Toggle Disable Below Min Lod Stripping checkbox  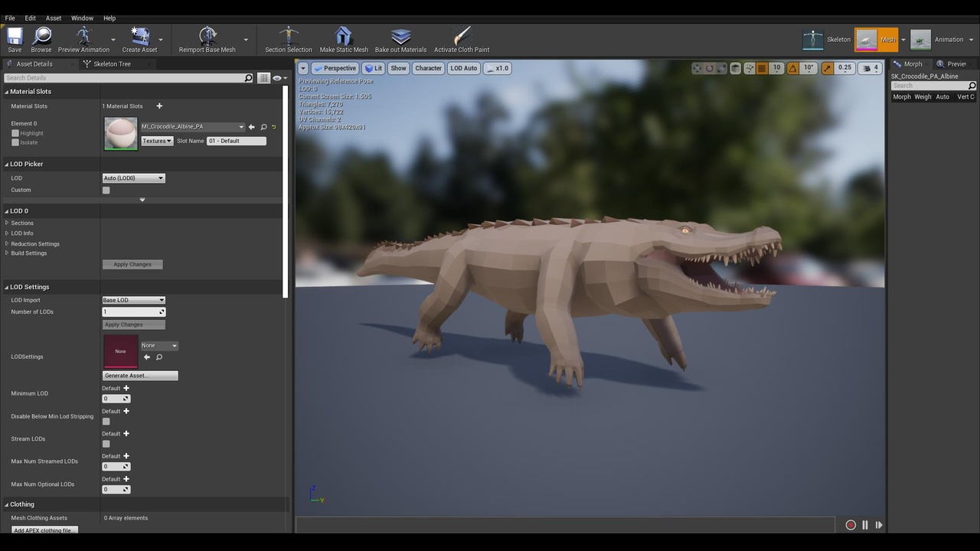click(106, 421)
